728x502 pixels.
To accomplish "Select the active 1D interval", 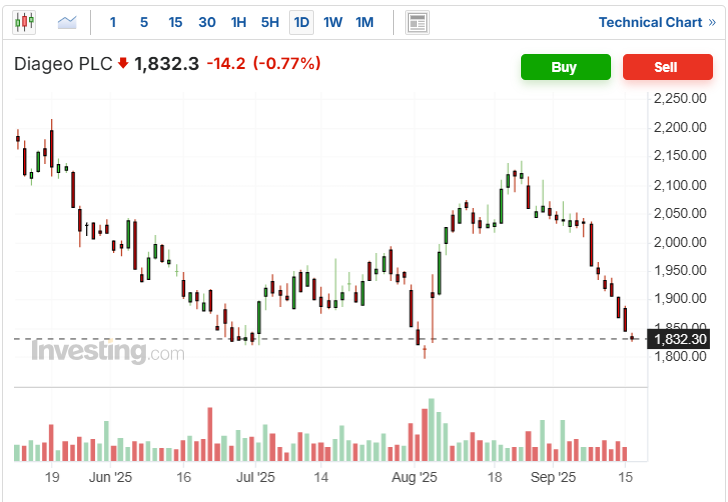I will pyautogui.click(x=301, y=22).
